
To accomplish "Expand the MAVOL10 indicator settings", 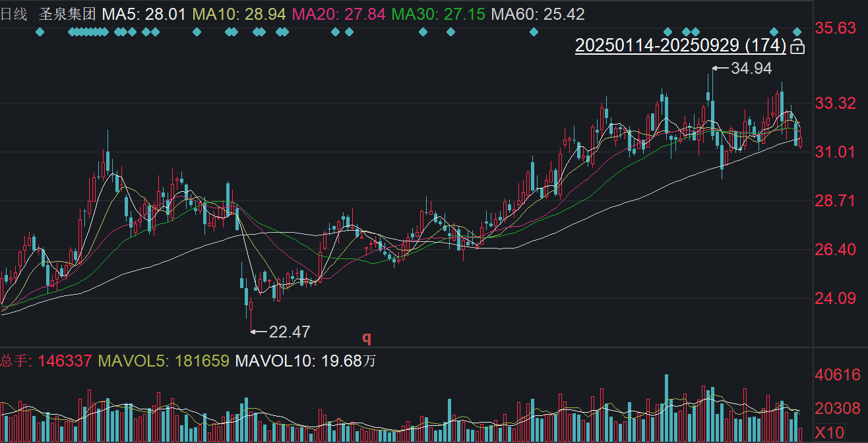I will 305,361.
